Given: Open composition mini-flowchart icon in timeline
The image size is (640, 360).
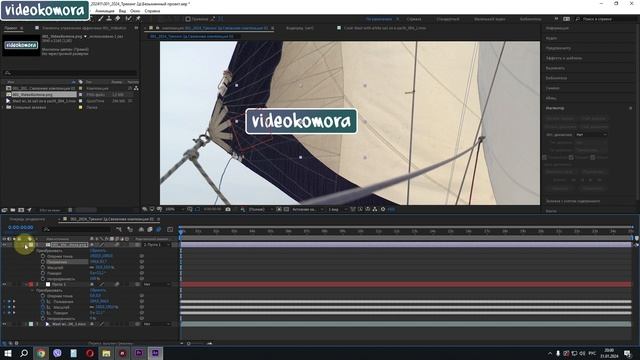Looking at the screenshot, I should tap(119, 229).
